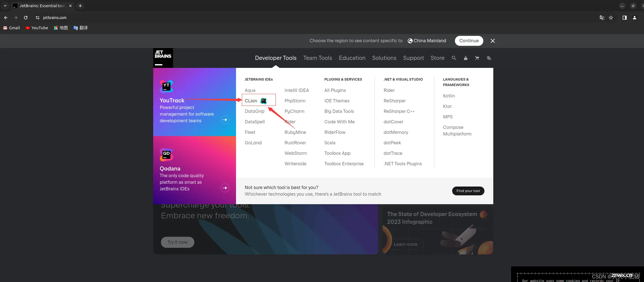Image resolution: width=644 pixels, height=282 pixels.
Task: Click the YouTrack arrow button
Action: (x=225, y=120)
